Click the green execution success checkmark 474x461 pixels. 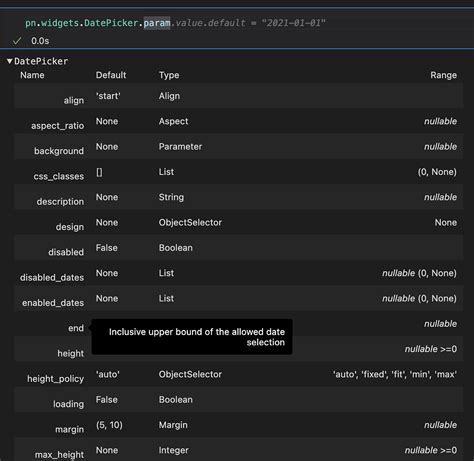pyautogui.click(x=17, y=41)
